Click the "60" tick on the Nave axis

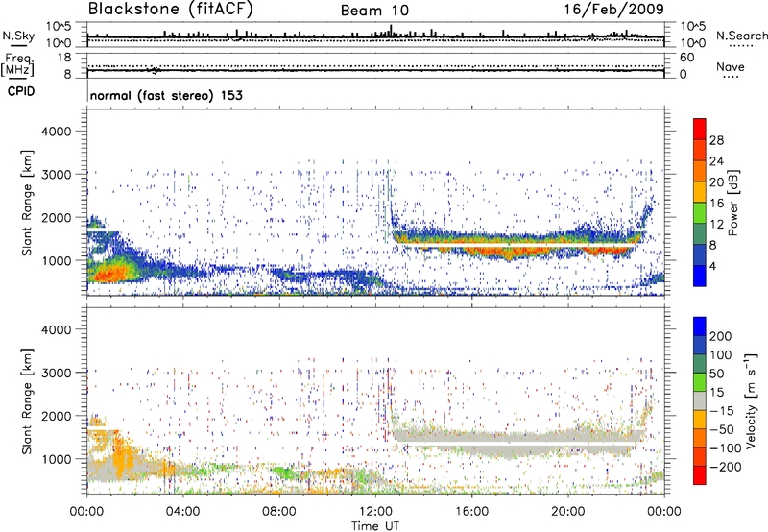[686, 58]
